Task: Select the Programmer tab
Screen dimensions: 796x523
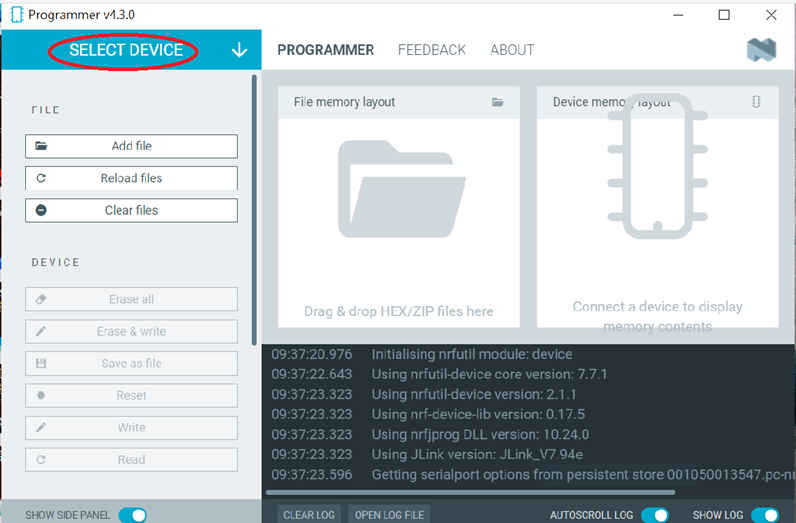Action: tap(325, 50)
